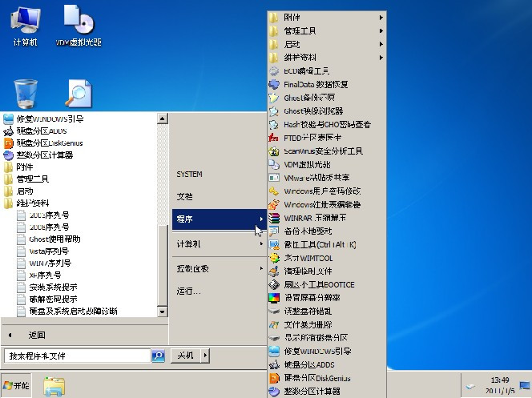The width and height of the screenshot is (532, 398).
Task: Open 硬盘分区DiskGenius in the programs submenu
Action: point(327,378)
